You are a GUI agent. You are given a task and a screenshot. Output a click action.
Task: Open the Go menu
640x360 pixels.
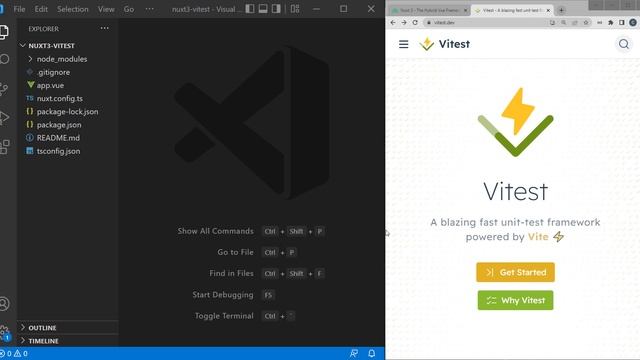click(129, 9)
